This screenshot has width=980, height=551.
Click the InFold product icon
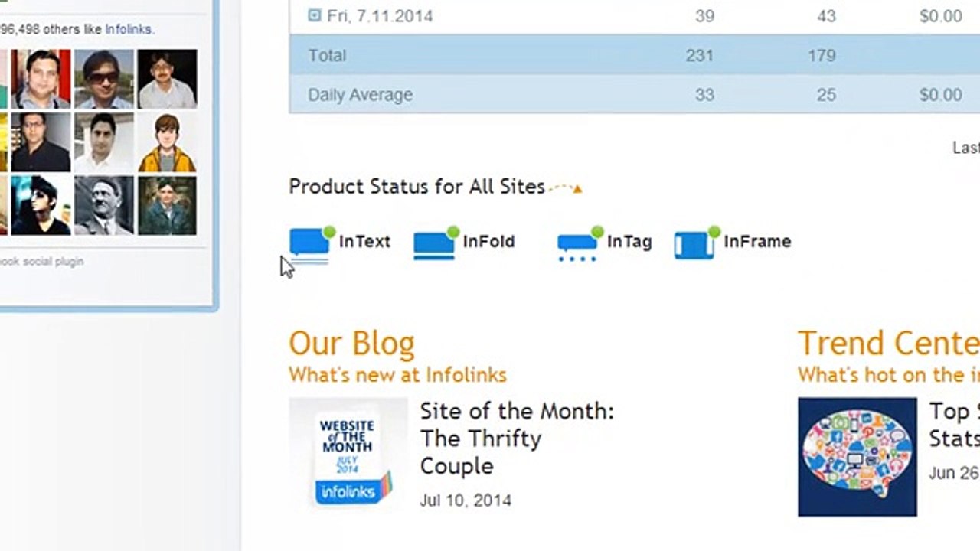click(434, 244)
